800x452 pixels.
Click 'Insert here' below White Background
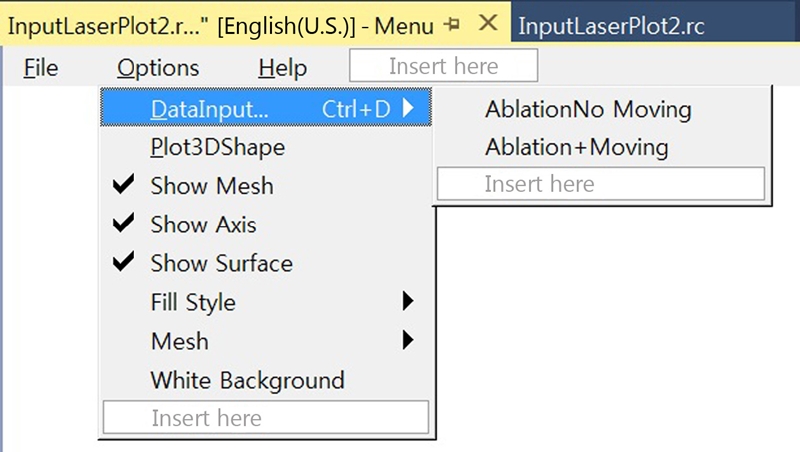click(265, 418)
